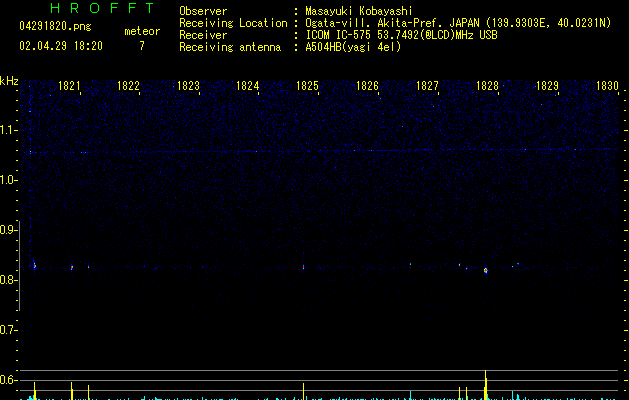Click the 1.1 kHz axis label

(x=8, y=130)
